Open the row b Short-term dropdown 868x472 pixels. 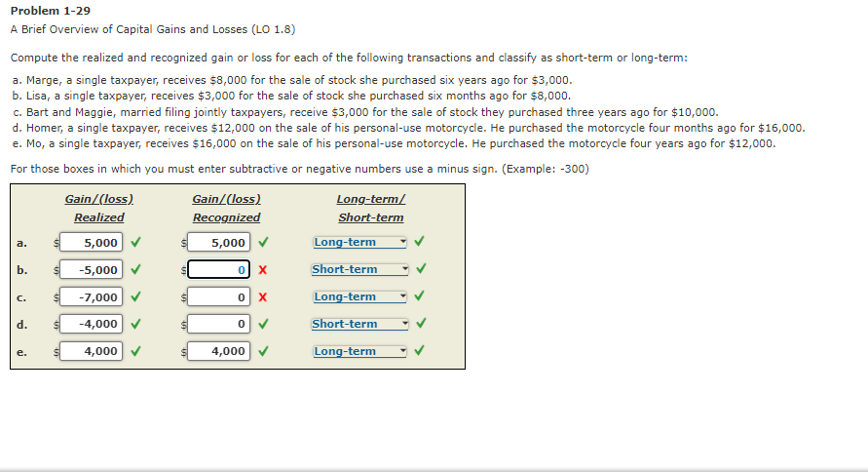tap(359, 269)
